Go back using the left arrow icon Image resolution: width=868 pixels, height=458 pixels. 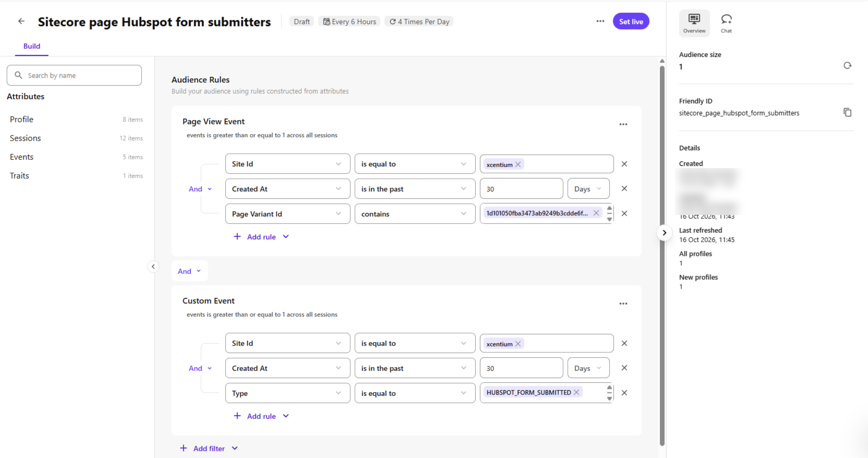pyautogui.click(x=21, y=21)
